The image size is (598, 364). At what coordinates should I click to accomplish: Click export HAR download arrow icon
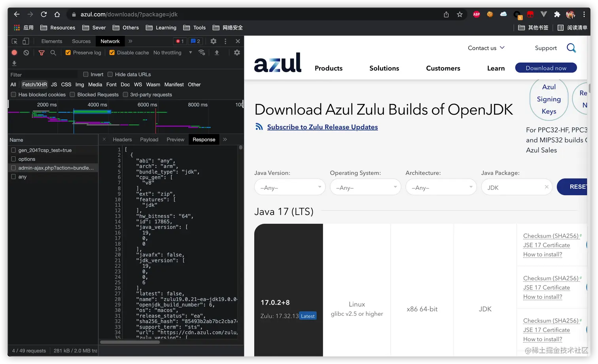14,63
